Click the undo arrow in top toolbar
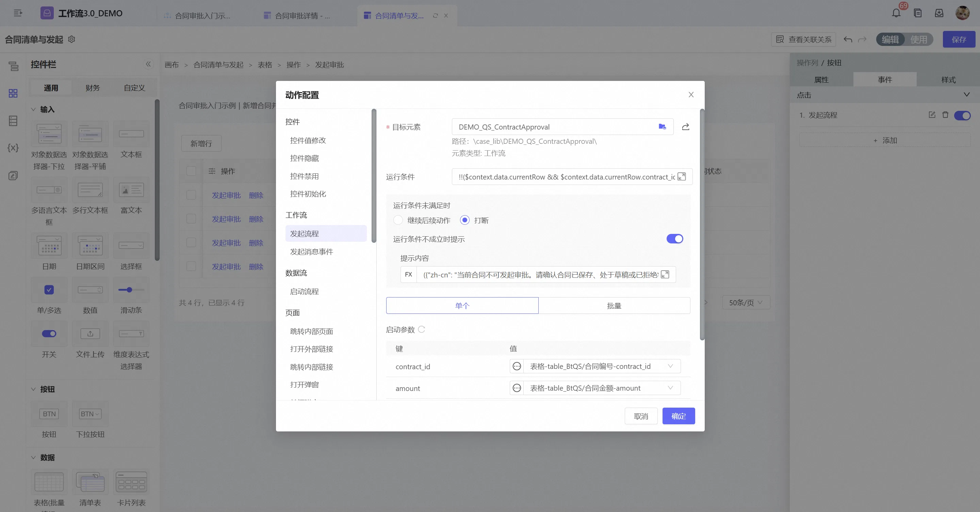 point(848,39)
